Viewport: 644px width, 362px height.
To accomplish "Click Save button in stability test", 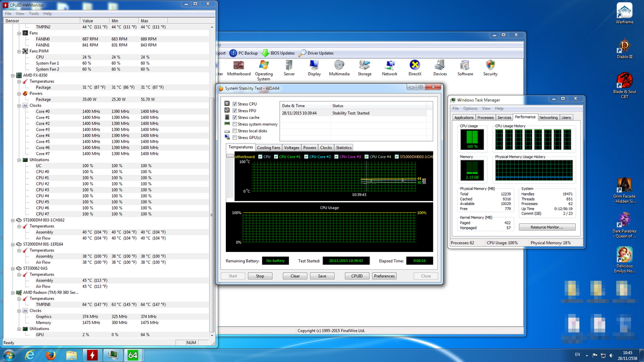I will pos(322,276).
